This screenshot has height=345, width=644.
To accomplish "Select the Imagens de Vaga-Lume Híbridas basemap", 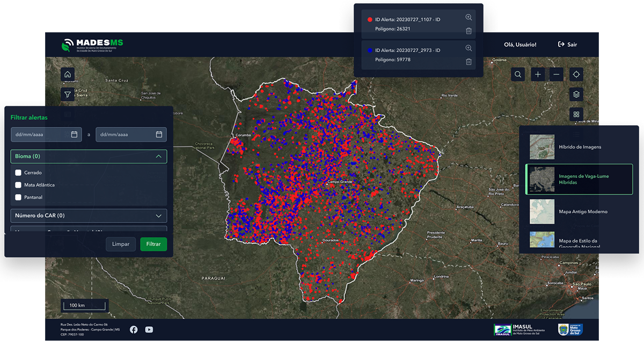I will (x=580, y=179).
